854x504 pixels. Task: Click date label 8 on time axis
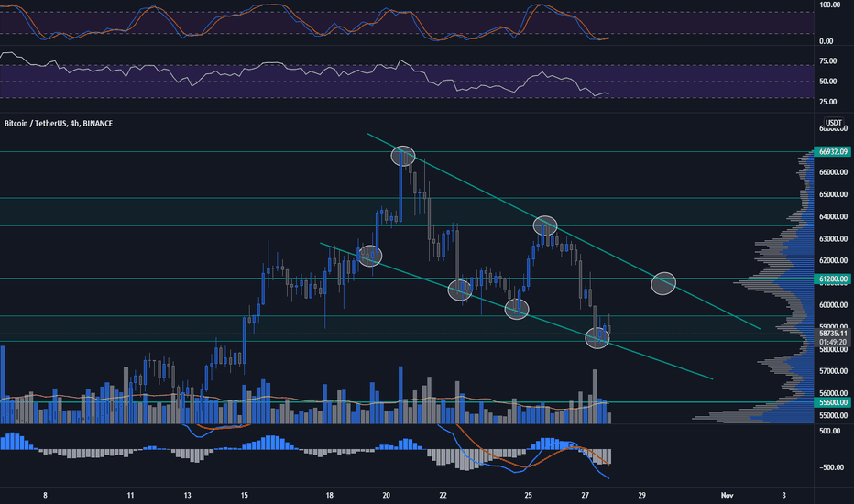45,495
